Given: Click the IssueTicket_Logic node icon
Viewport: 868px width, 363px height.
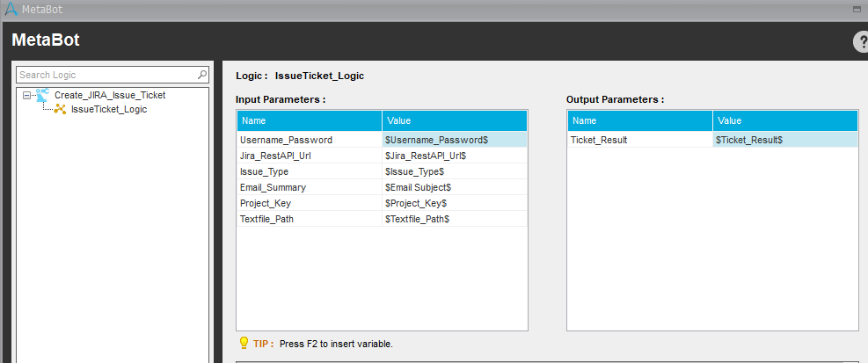Looking at the screenshot, I should pyautogui.click(x=61, y=109).
